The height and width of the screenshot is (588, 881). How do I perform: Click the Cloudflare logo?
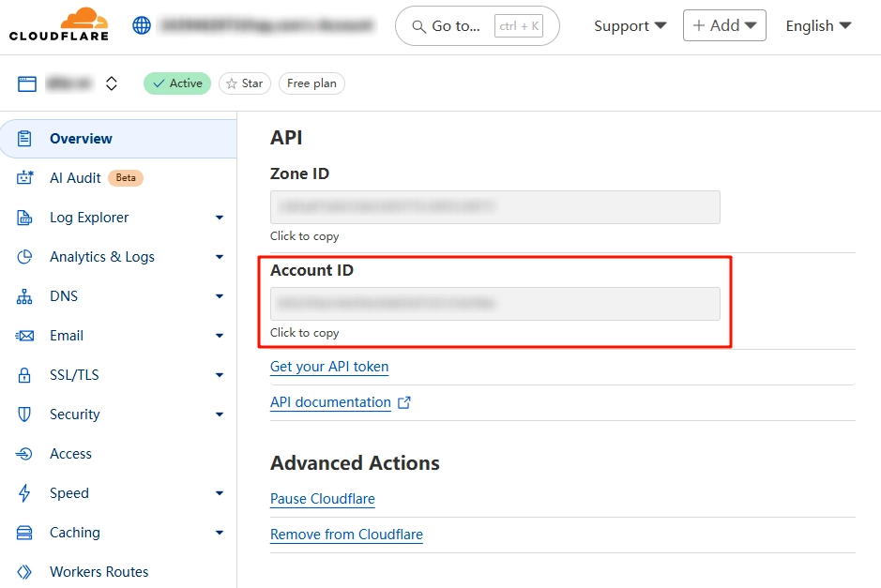point(58,24)
